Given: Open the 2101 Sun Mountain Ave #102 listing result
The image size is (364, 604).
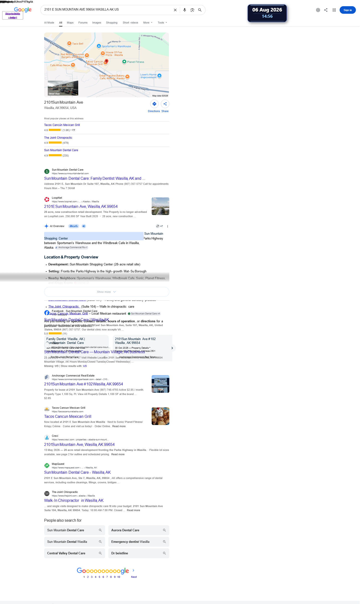Looking at the screenshot, I should click(84, 384).
